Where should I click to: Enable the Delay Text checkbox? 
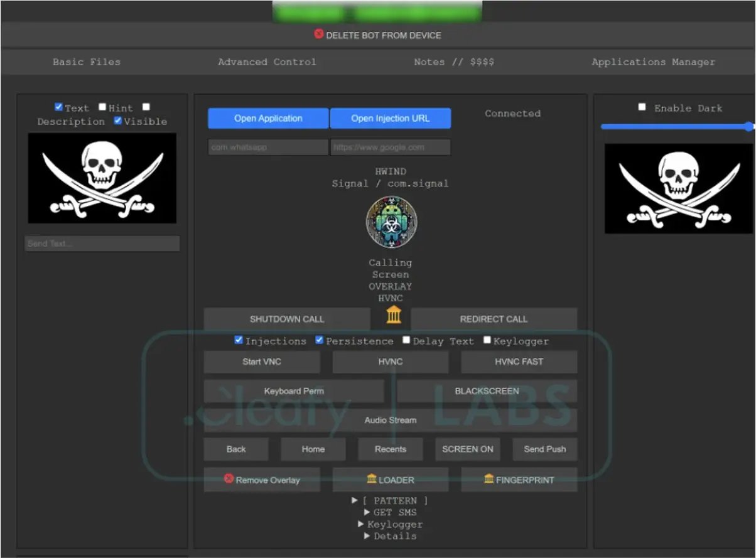pyautogui.click(x=406, y=340)
